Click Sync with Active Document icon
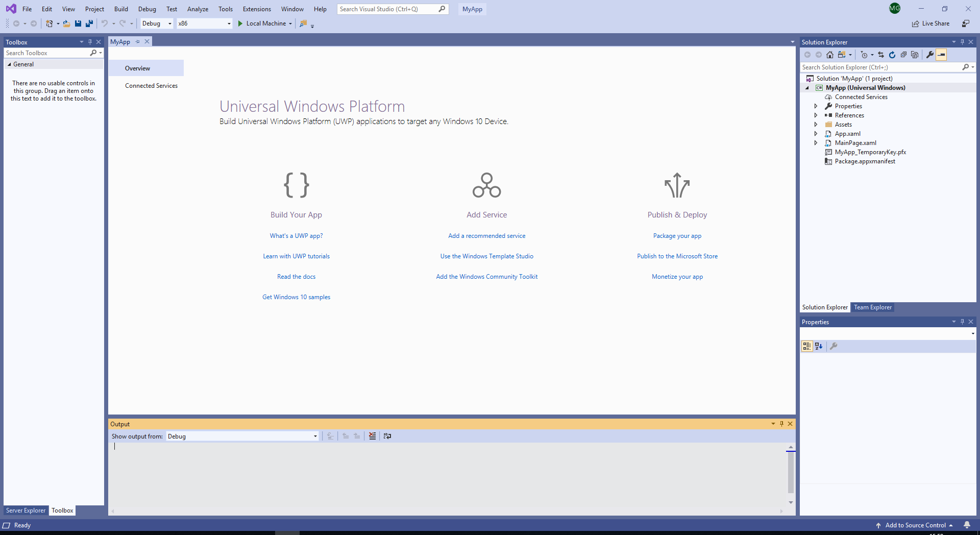Screen dimensions: 980x535 pos(881,55)
